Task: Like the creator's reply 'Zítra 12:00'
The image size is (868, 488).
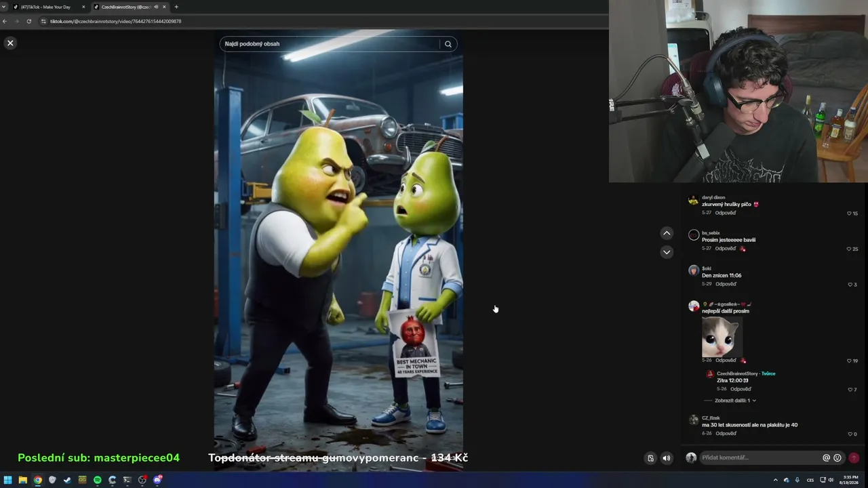Action: click(852, 390)
